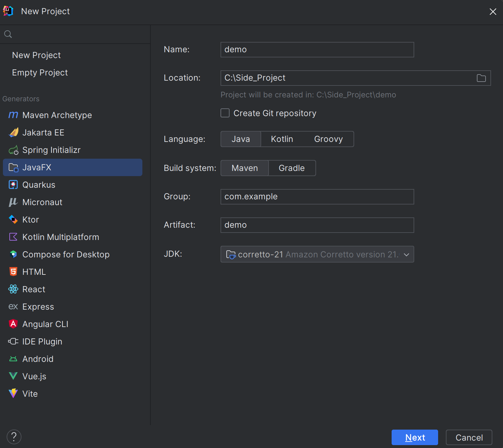Browse for location with folder icon

point(481,78)
